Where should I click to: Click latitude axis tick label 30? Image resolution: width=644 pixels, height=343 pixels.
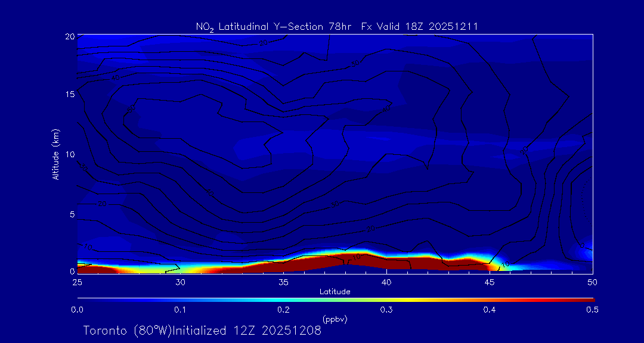pos(180,282)
